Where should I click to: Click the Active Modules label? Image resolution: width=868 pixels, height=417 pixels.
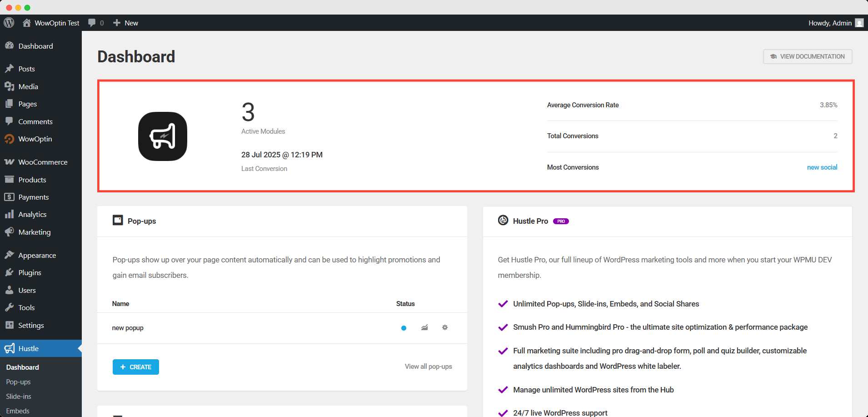[x=263, y=131]
